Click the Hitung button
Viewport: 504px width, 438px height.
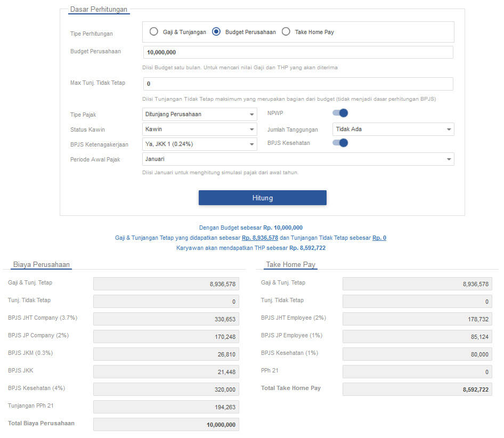tap(263, 198)
